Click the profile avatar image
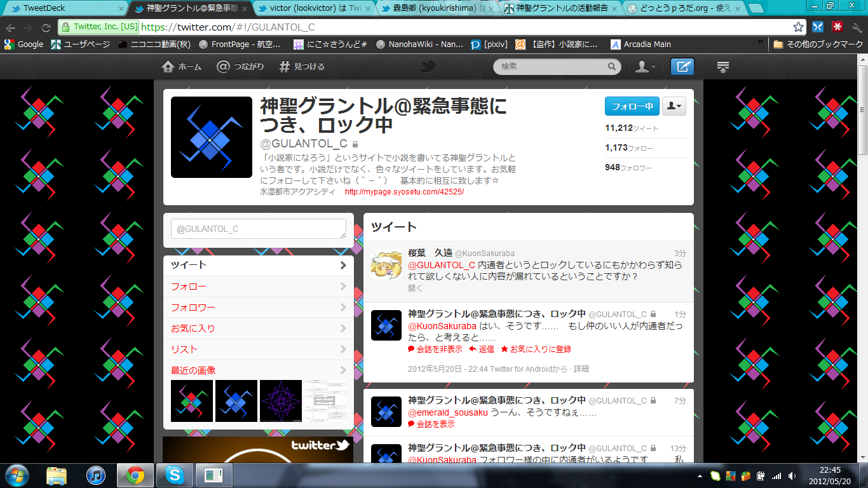Image resolution: width=868 pixels, height=488 pixels. pyautogui.click(x=212, y=137)
